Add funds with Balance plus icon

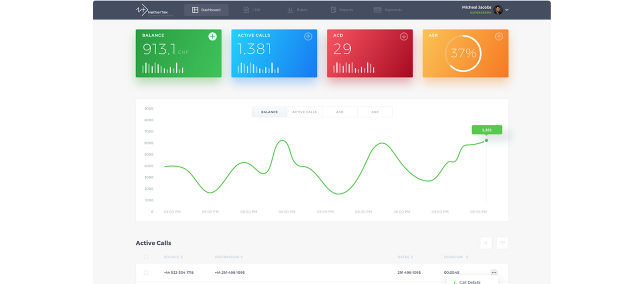pos(213,36)
